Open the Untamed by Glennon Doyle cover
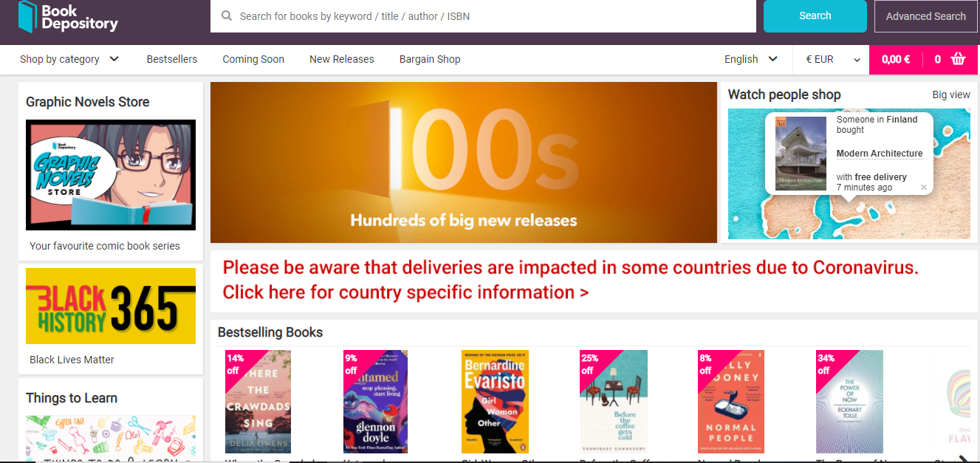Screen dimensions: 980x463 [x=376, y=401]
